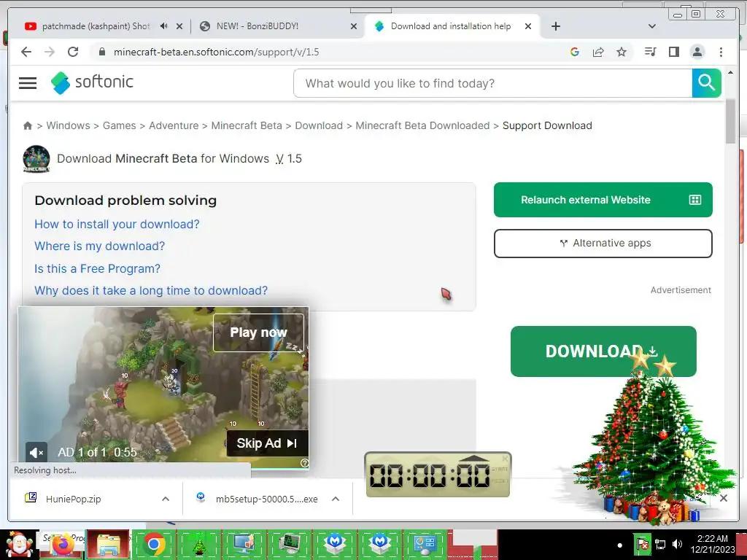Open the Softonic hamburger menu
The image size is (747, 560).
pos(28,83)
